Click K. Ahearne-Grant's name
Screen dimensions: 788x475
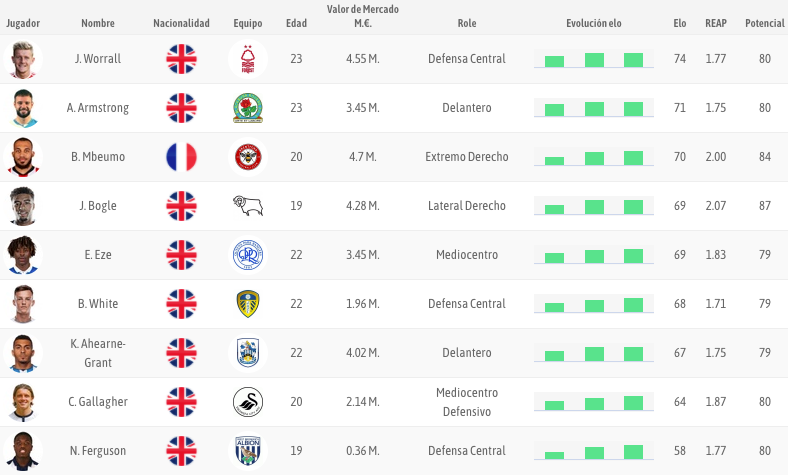(98, 353)
